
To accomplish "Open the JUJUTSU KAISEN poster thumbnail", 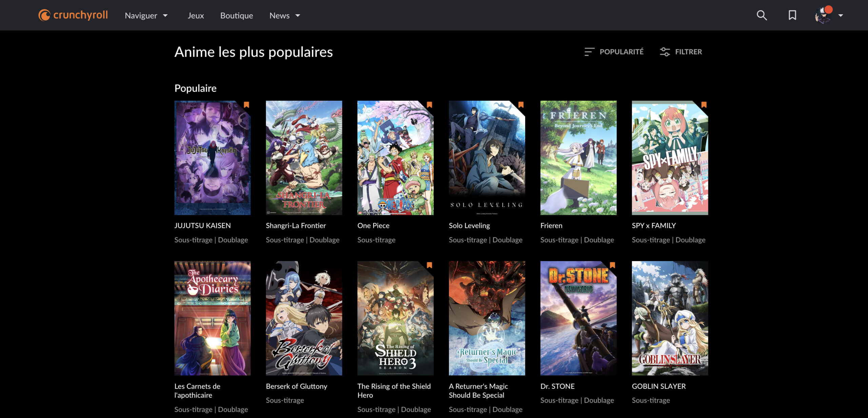I will (x=212, y=158).
